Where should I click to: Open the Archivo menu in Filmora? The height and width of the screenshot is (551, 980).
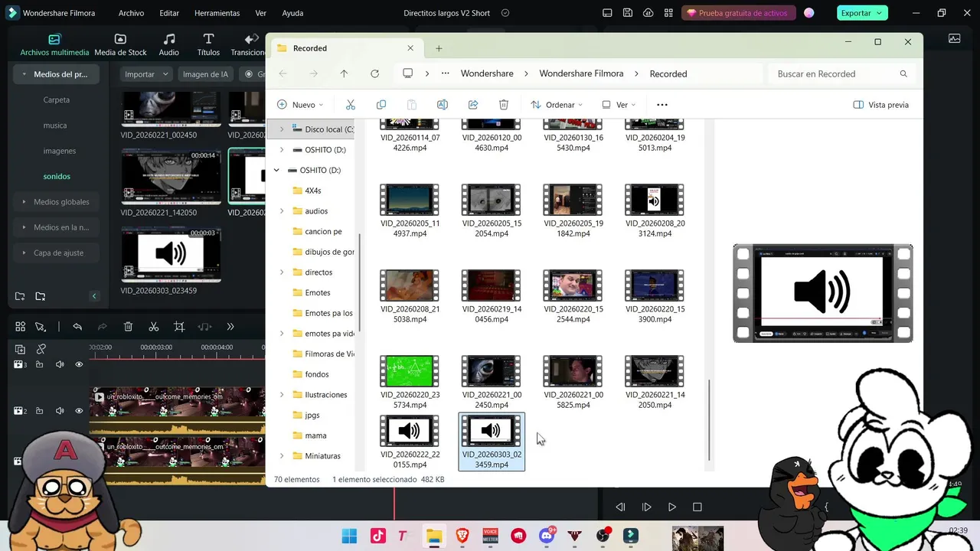pos(131,13)
